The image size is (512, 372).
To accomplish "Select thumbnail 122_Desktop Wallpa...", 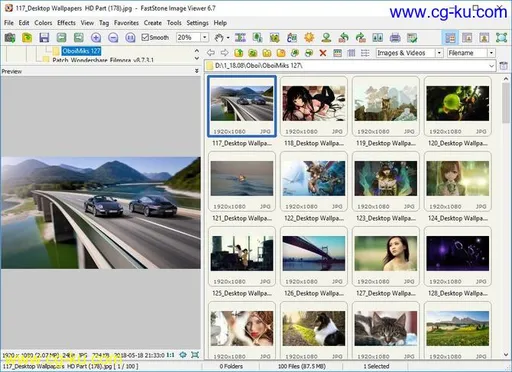I will (x=314, y=181).
